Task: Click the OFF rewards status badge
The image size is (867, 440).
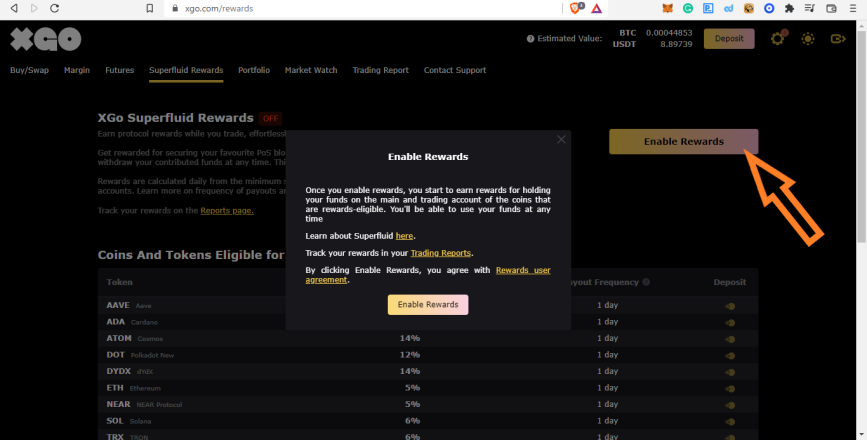Action: click(270, 118)
